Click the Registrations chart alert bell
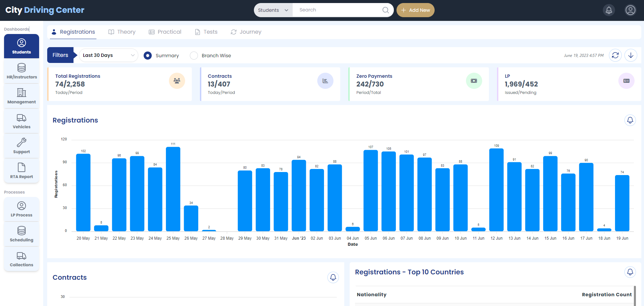The height and width of the screenshot is (306, 644). click(630, 120)
